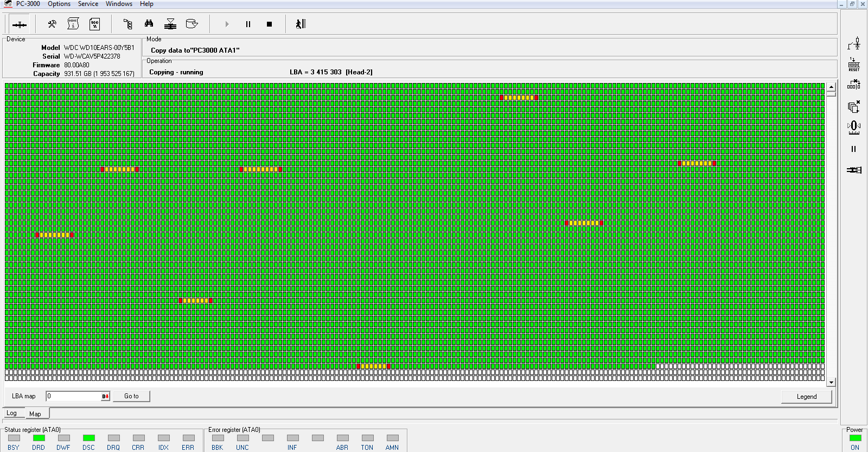This screenshot has height=452, width=868.
Task: Click the power switch circuit icon in sidebar
Action: coord(854,43)
